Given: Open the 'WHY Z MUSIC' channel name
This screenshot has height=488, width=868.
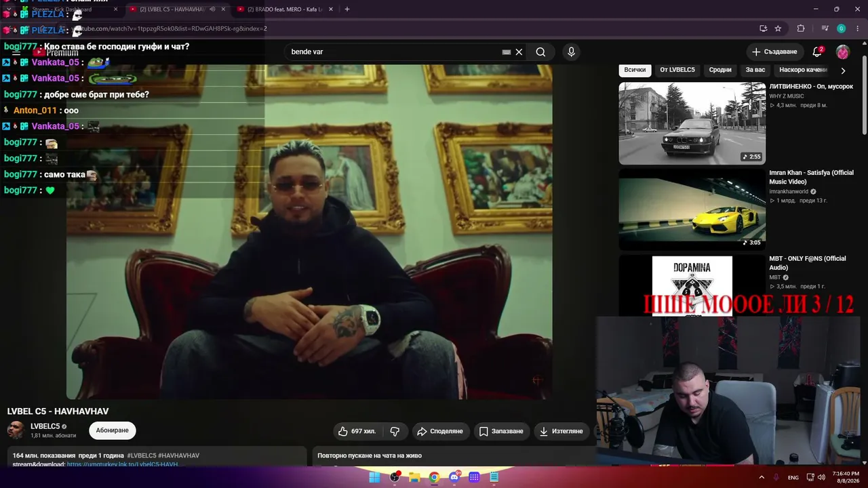Looking at the screenshot, I should pyautogui.click(x=787, y=96).
